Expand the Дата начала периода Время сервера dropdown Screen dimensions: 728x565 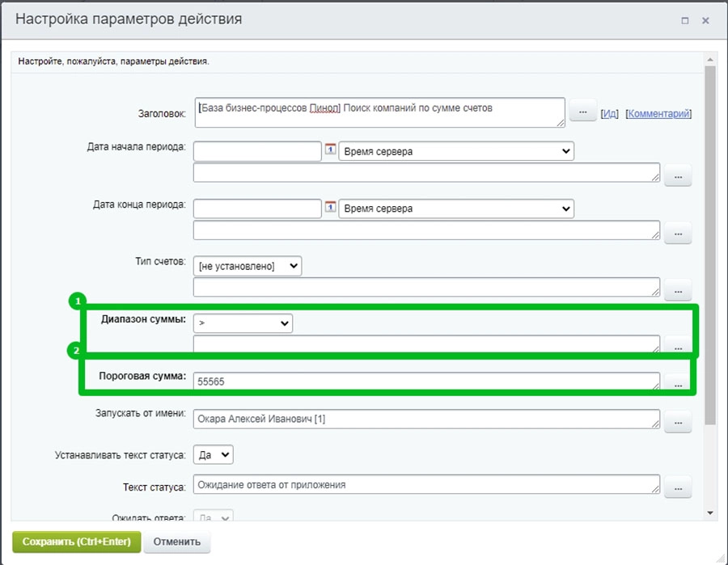[x=455, y=151]
